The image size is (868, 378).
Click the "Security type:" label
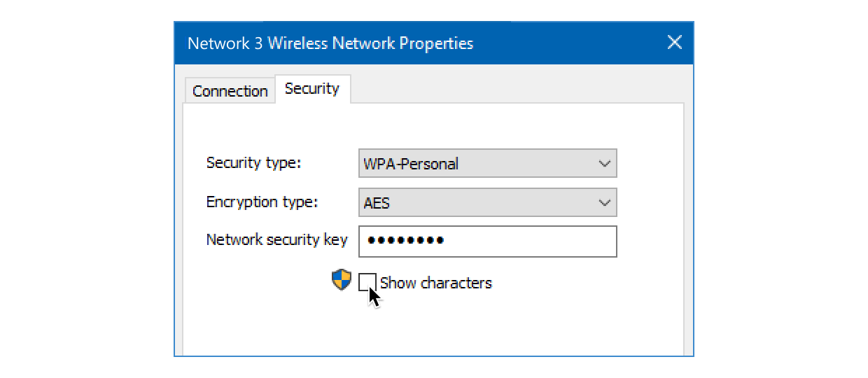(253, 163)
